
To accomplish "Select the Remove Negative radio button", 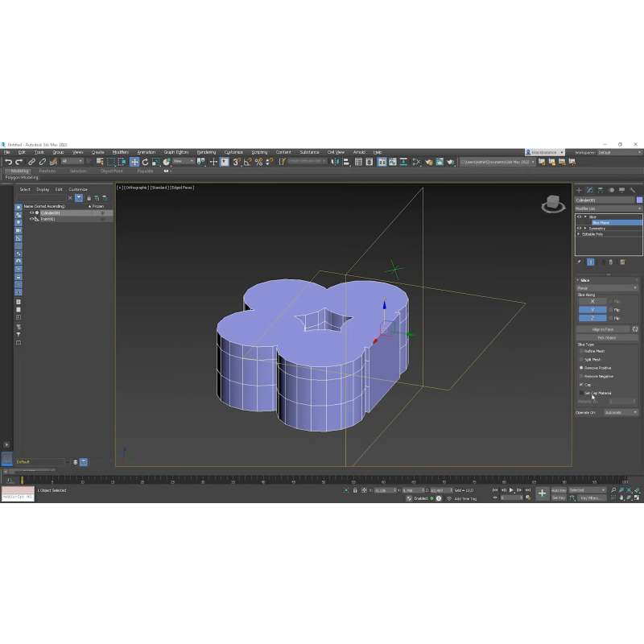I will coord(582,376).
